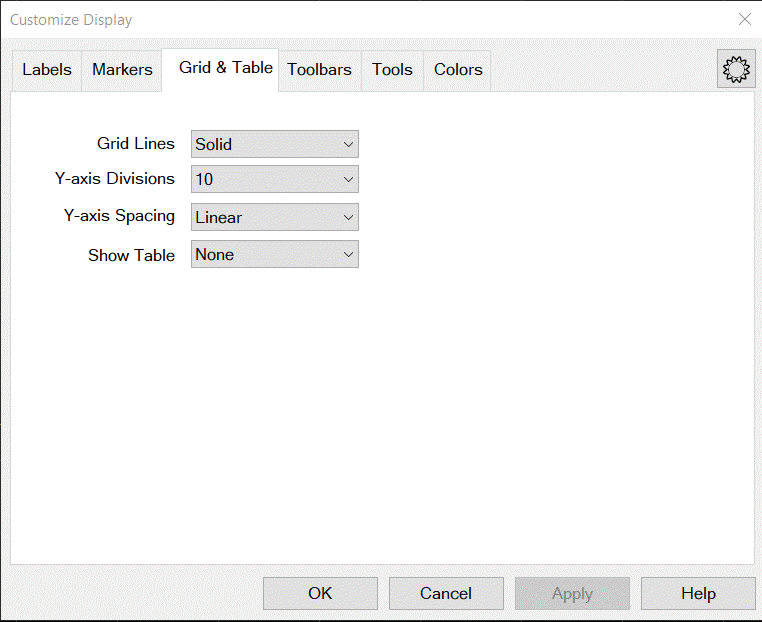762x622 pixels.
Task: Click the Apply button
Action: 572,593
